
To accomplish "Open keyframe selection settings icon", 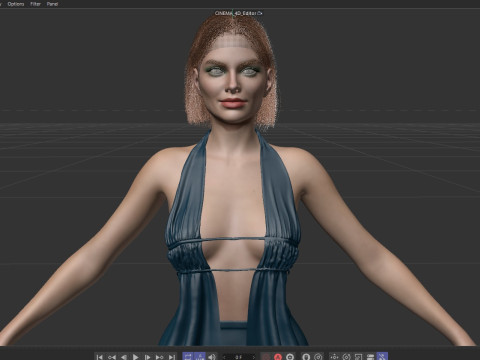I will [290, 357].
